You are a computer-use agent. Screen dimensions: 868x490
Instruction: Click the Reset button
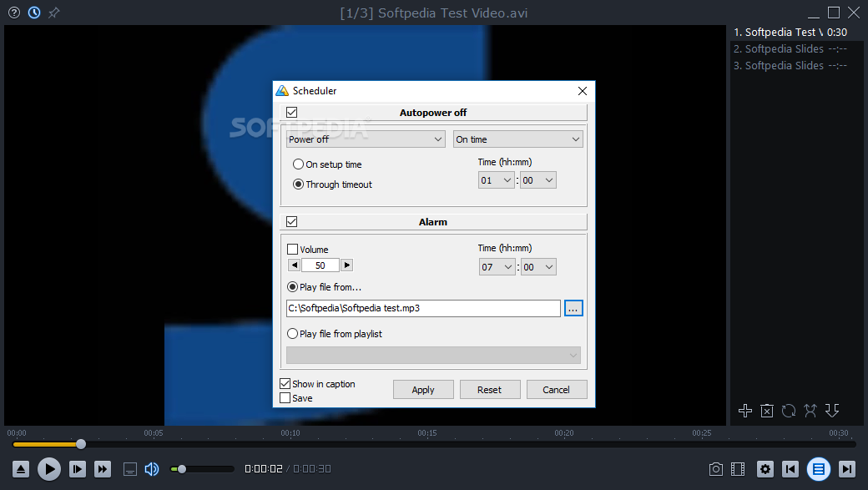489,390
